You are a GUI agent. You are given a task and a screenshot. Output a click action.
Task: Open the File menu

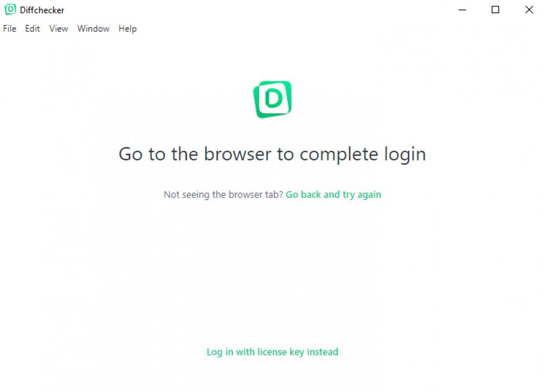[x=10, y=28]
